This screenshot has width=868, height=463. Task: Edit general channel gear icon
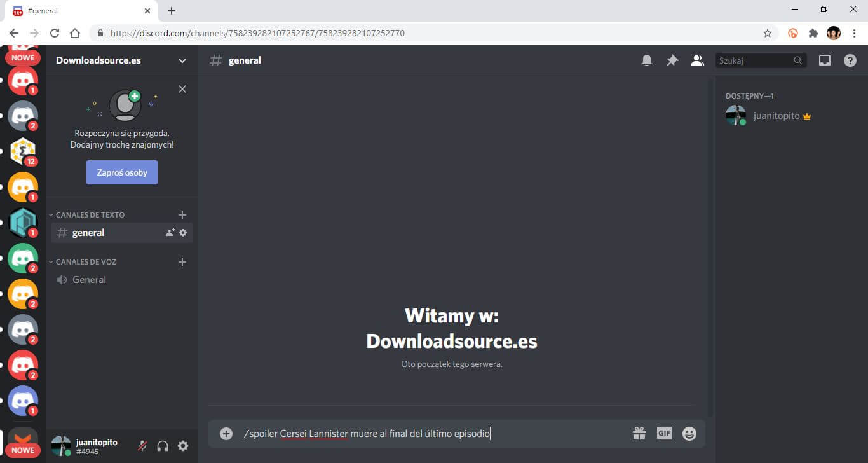[183, 233]
